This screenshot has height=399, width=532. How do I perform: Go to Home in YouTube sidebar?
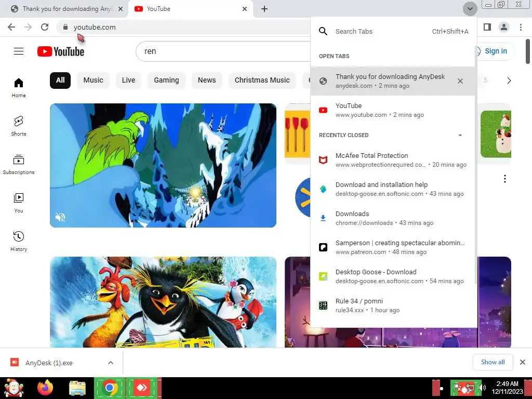19,88
